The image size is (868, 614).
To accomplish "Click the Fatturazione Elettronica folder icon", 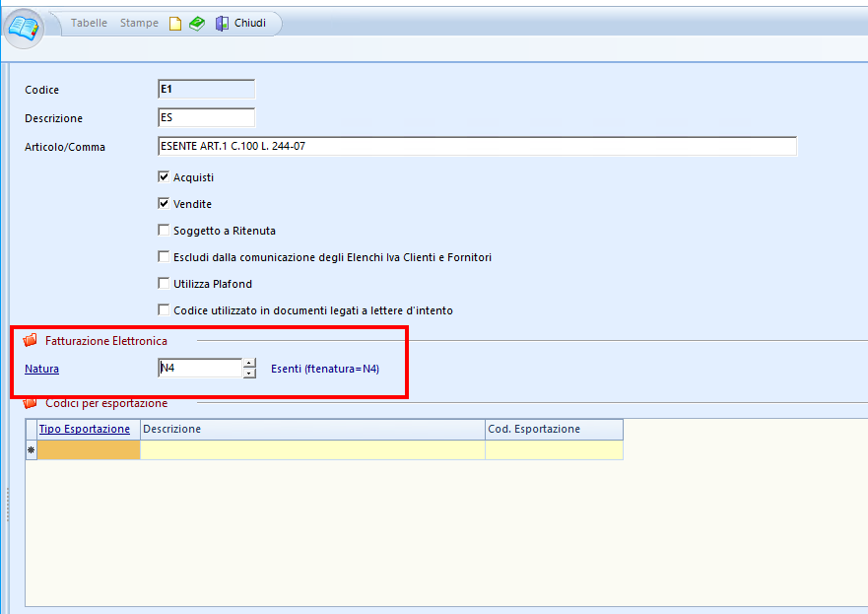I will pyautogui.click(x=30, y=340).
